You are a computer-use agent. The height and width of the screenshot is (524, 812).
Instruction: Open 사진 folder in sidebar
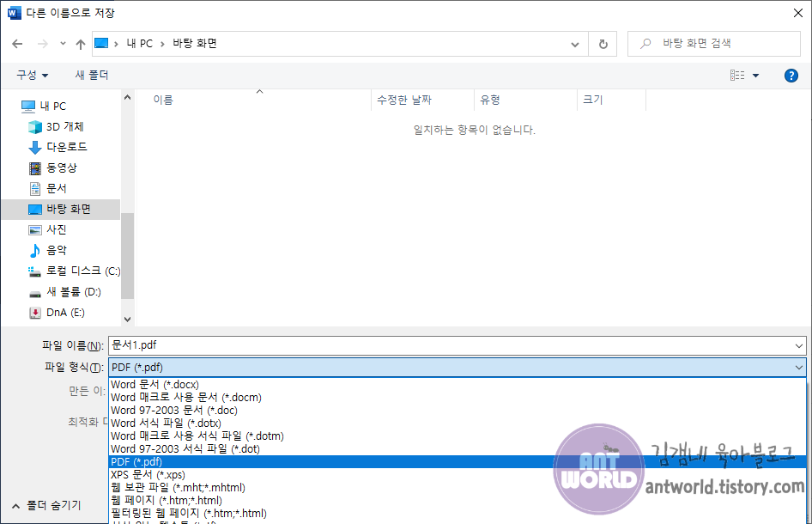point(47,229)
